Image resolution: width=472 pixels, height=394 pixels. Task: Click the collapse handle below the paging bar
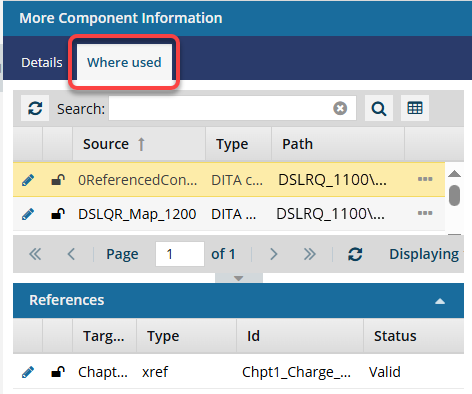[239, 278]
